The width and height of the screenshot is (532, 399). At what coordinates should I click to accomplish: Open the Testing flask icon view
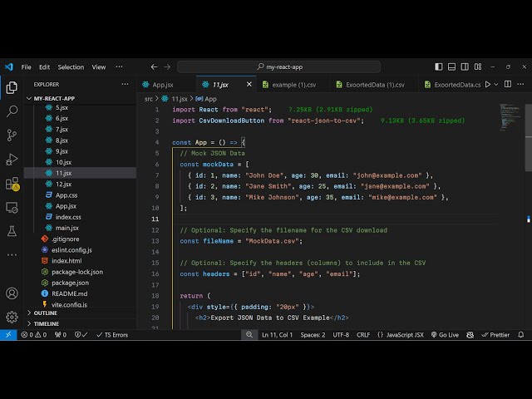12,230
